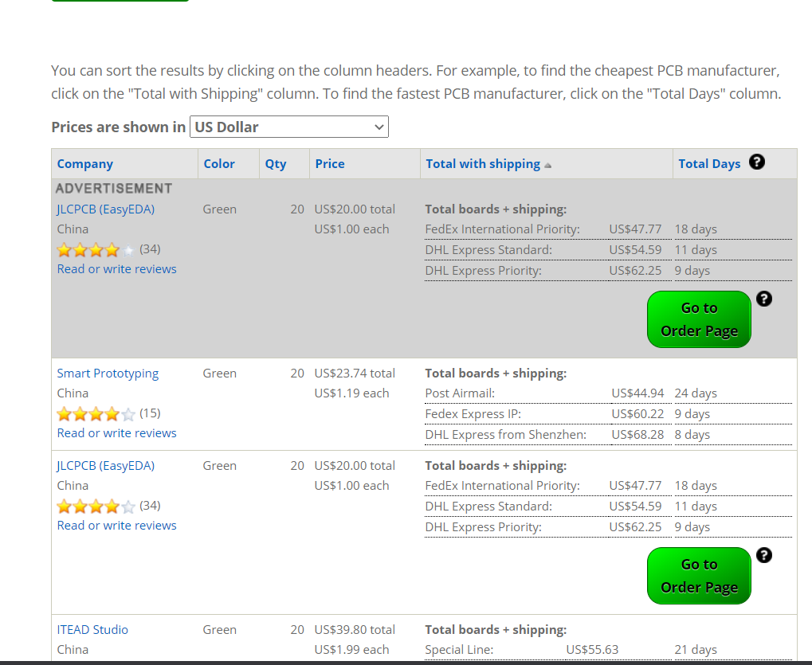Click the US$60.22 price value

coord(637,414)
